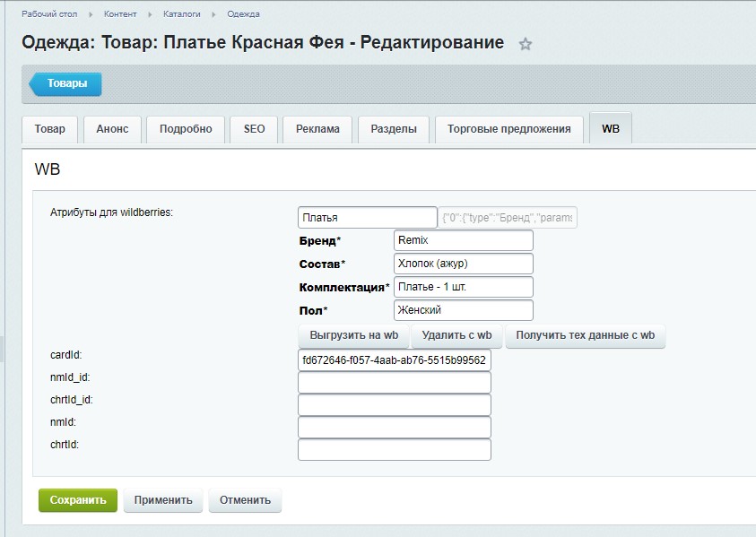Focus the Состав text field

463,264
